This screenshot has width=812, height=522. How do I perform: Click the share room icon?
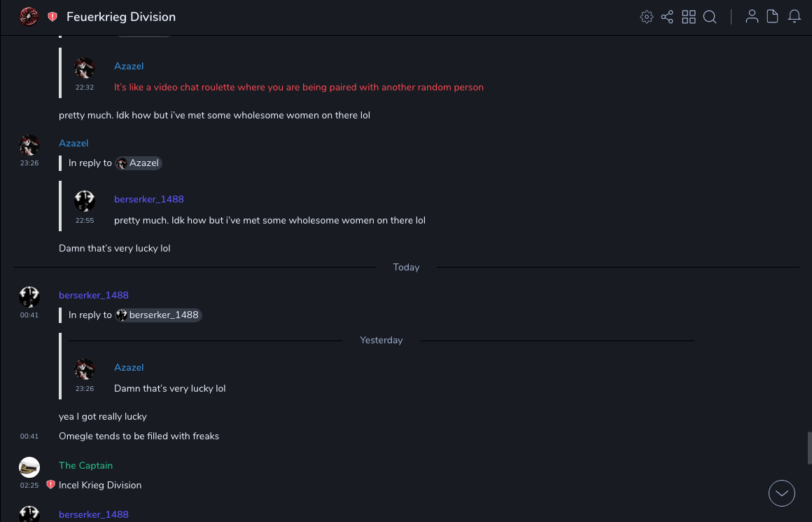pos(667,17)
